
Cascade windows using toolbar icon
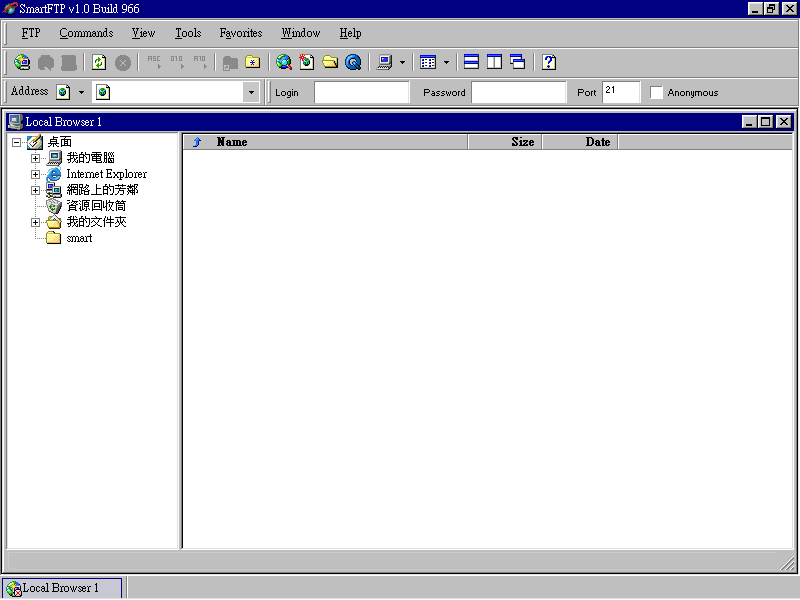[x=517, y=62]
